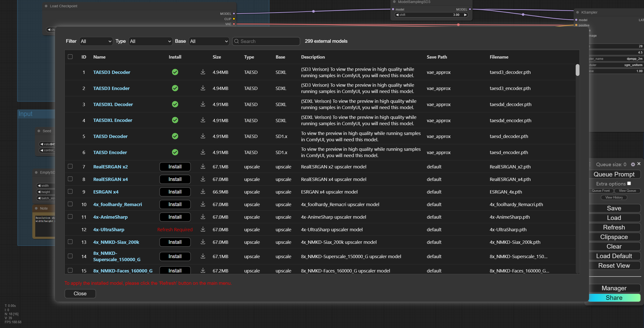Click left arrow of batch_size widget
Viewport: 644px width, 328px height.
tap(39, 198)
